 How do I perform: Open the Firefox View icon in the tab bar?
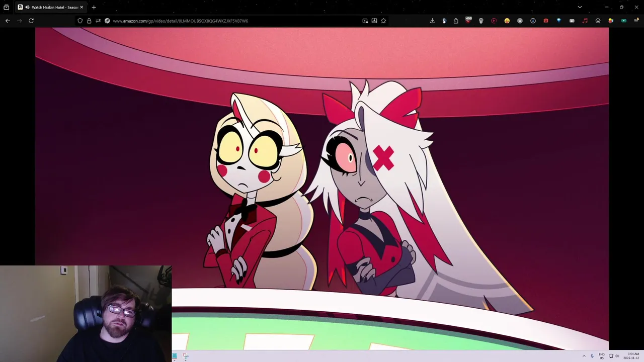point(7,7)
